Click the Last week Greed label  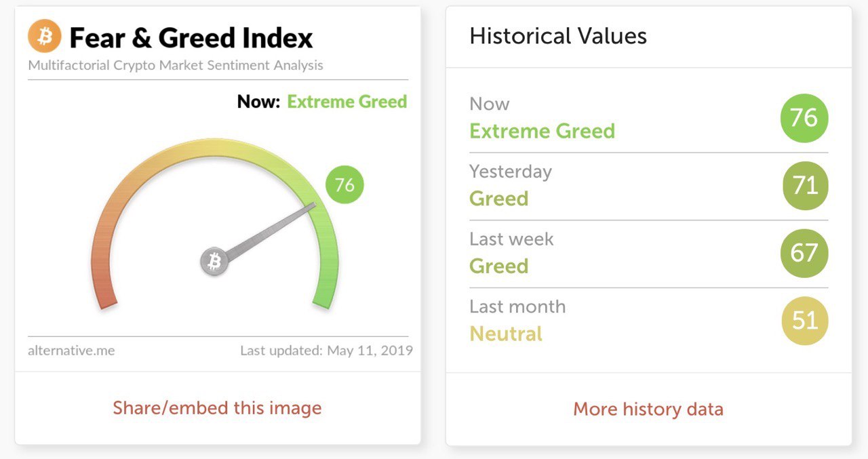click(x=498, y=266)
